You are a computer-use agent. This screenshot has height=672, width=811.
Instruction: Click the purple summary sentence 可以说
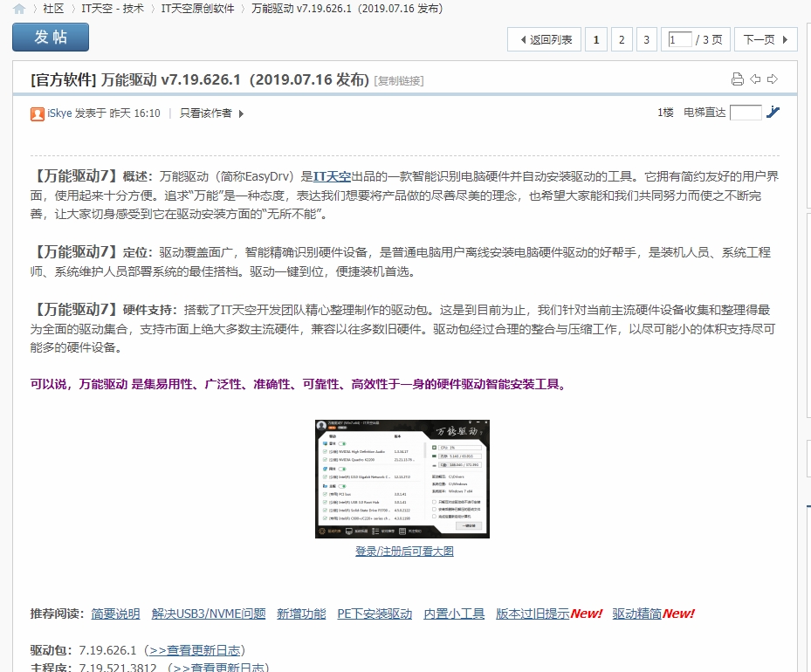(299, 385)
